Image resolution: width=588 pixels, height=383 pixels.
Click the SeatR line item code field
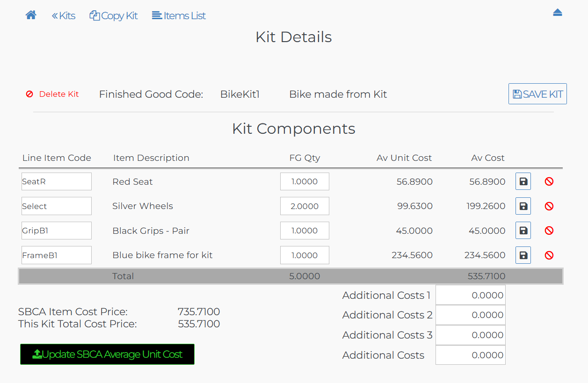pyautogui.click(x=57, y=181)
